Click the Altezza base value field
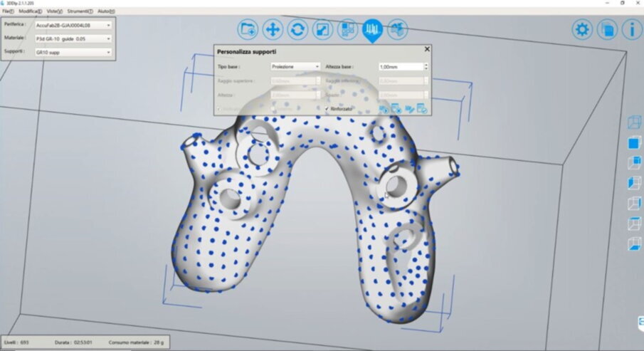 click(400, 66)
